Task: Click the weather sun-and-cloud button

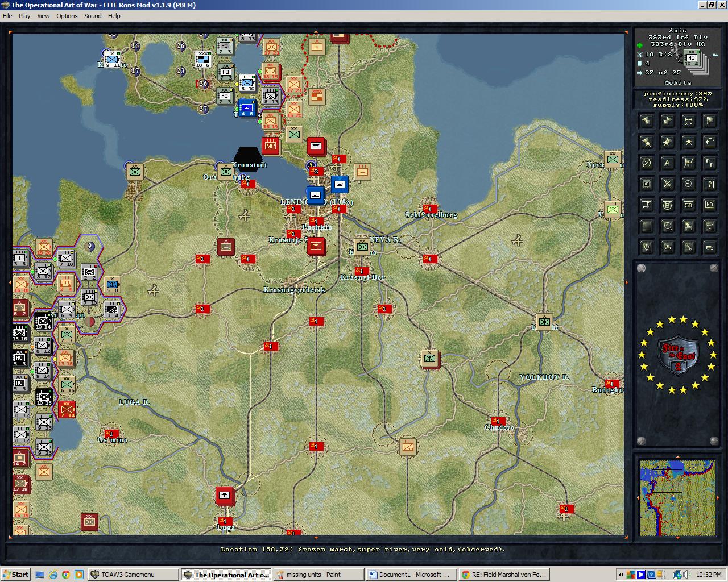Action: click(x=688, y=226)
